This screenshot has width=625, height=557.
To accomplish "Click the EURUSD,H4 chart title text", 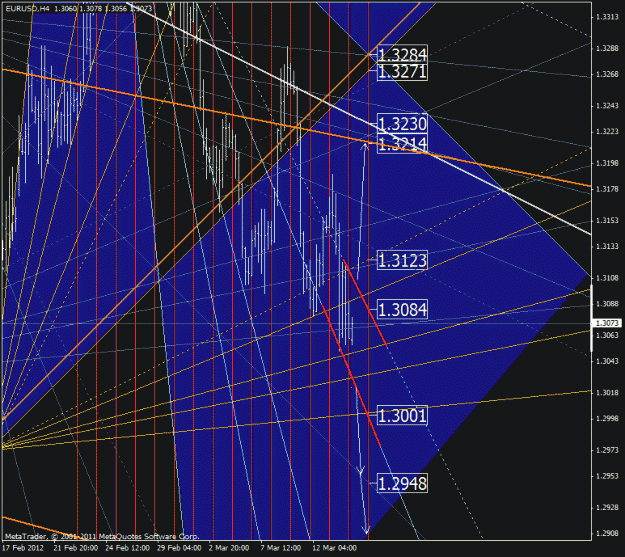I will click(27, 8).
